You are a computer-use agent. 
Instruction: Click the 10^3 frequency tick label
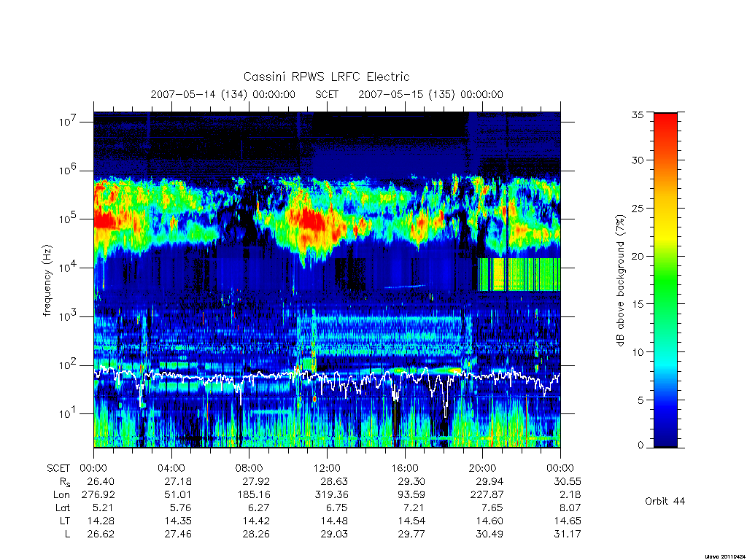point(68,316)
